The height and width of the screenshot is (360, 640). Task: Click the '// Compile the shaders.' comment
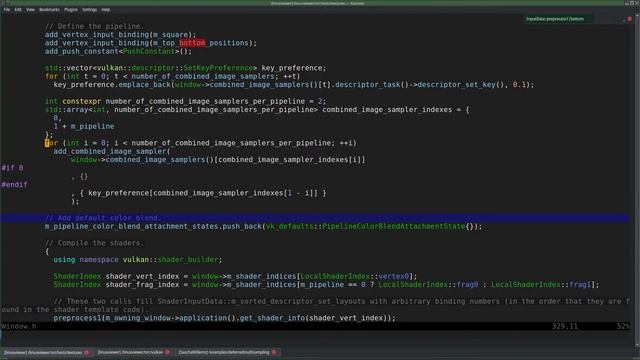point(95,243)
